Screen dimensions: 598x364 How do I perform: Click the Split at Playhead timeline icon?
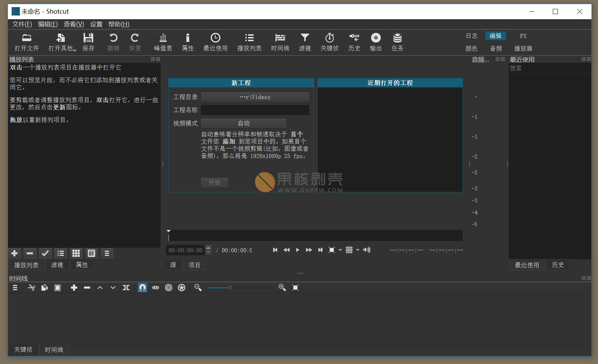pyautogui.click(x=126, y=288)
